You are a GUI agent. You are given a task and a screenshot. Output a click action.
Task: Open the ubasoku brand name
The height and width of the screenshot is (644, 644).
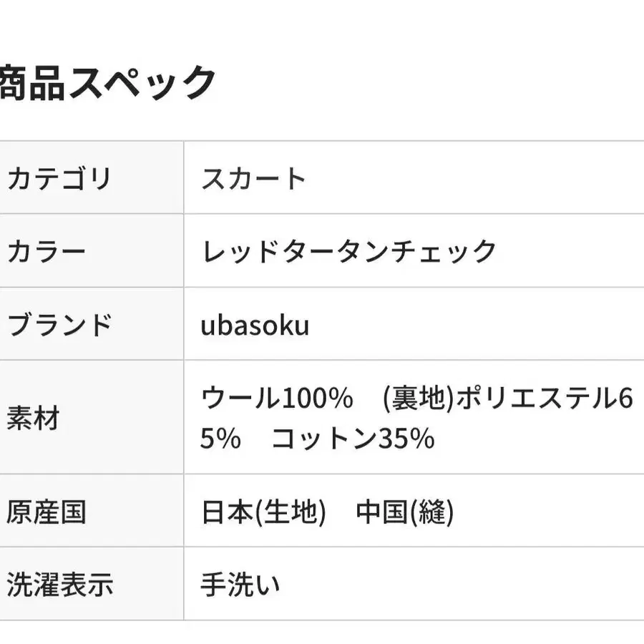255,326
